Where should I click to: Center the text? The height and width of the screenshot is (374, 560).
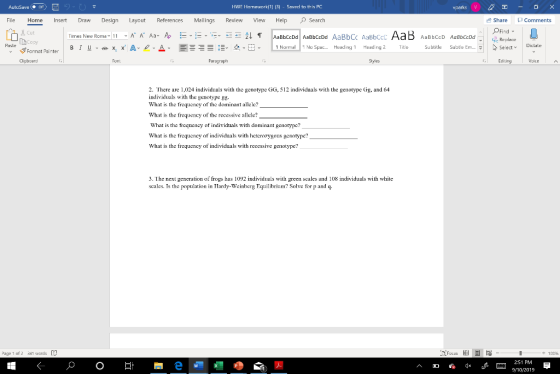(x=192, y=48)
